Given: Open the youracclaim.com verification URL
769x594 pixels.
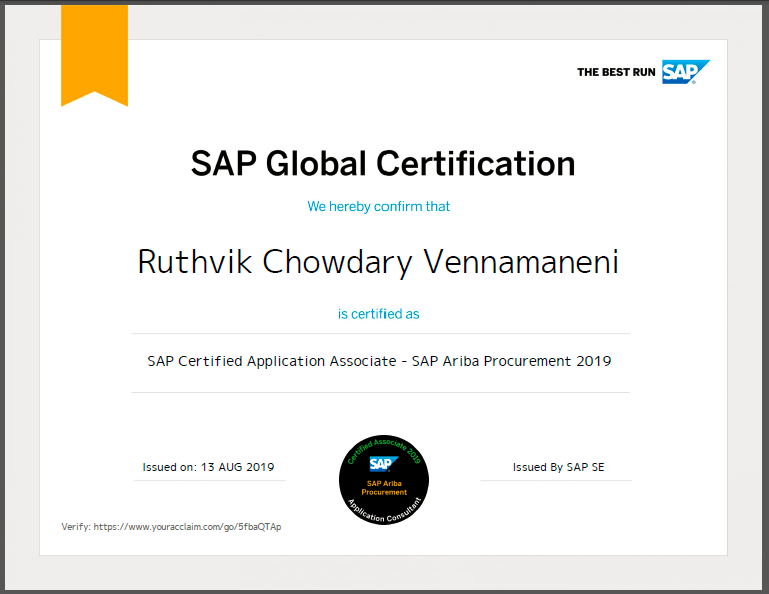Looking at the screenshot, I should pos(188,527).
